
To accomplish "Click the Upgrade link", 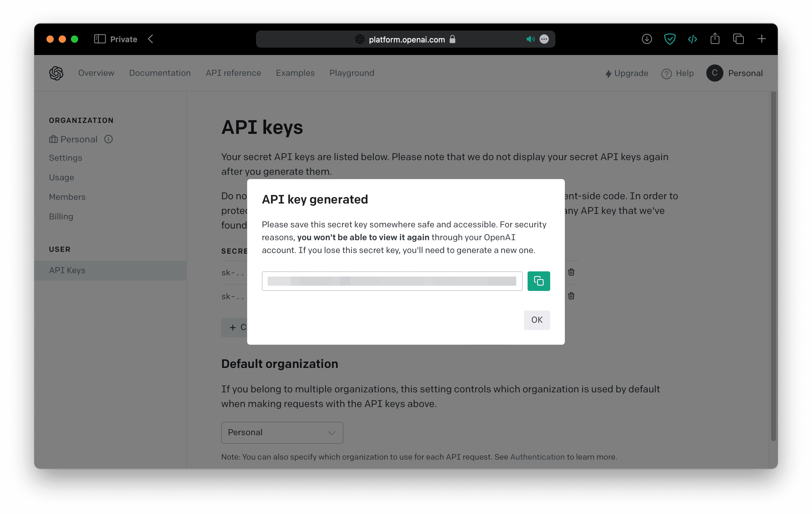I will click(627, 73).
